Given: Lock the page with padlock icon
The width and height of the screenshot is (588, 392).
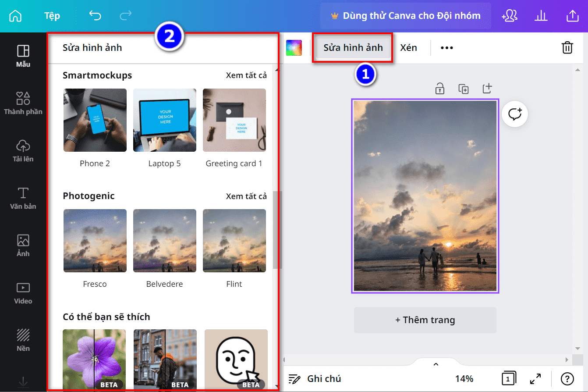Looking at the screenshot, I should pyautogui.click(x=440, y=88).
